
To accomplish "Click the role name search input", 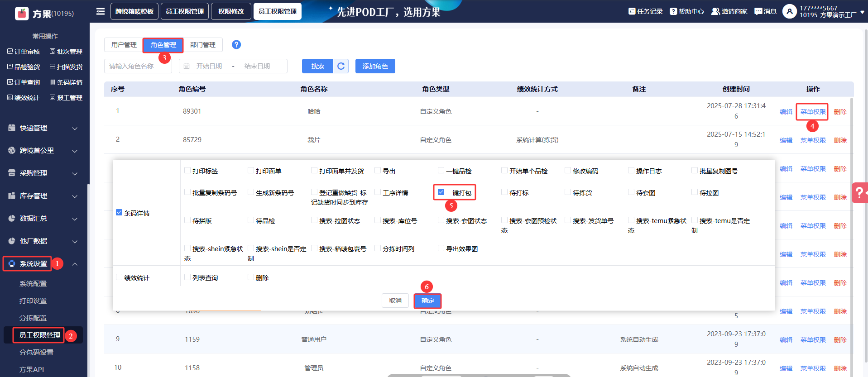I will 138,66.
